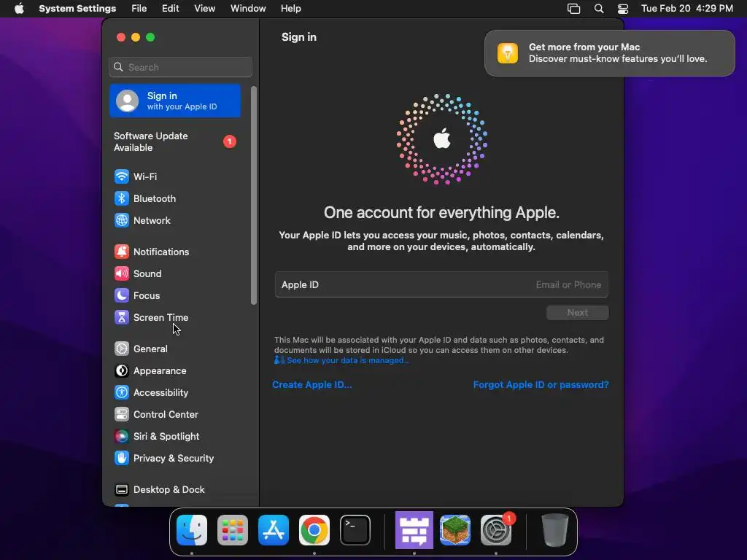747x560 pixels.
Task: Open the Trash in the Dock
Action: pos(555,530)
